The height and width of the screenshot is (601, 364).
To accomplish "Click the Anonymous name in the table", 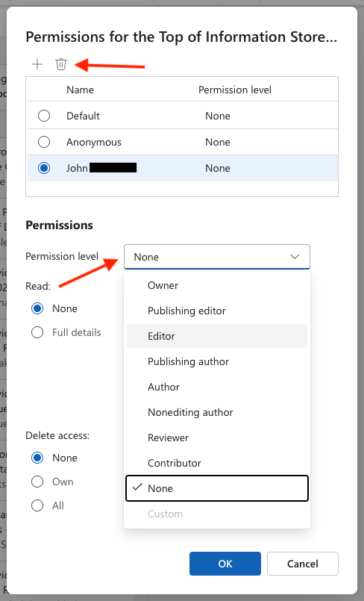I will tap(94, 142).
